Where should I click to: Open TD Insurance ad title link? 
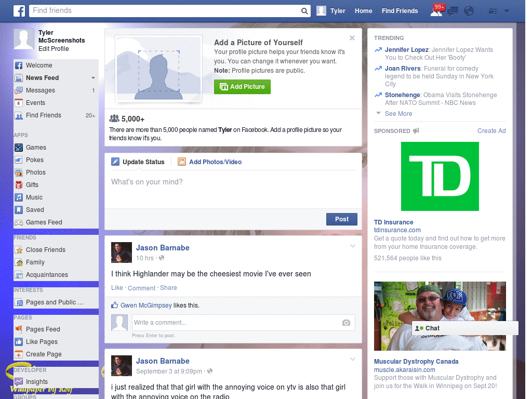tap(394, 222)
